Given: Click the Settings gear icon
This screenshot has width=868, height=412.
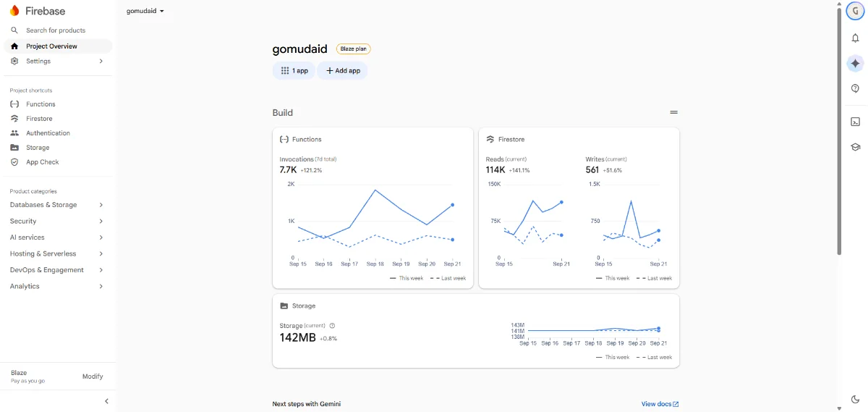Looking at the screenshot, I should coord(14,62).
